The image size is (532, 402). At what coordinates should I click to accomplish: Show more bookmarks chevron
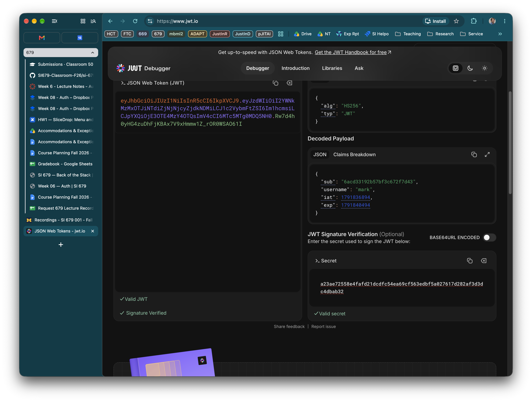500,34
